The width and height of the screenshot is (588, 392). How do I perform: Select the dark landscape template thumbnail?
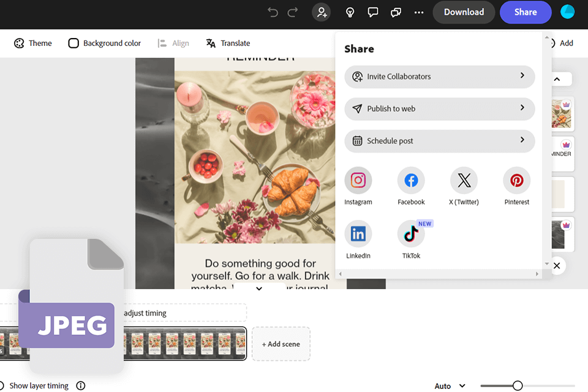pyautogui.click(x=562, y=234)
